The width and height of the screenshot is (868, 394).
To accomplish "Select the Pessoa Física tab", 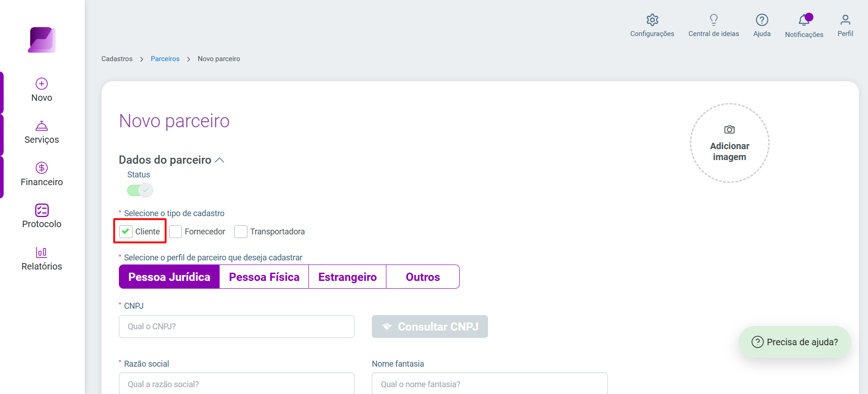I will [264, 277].
